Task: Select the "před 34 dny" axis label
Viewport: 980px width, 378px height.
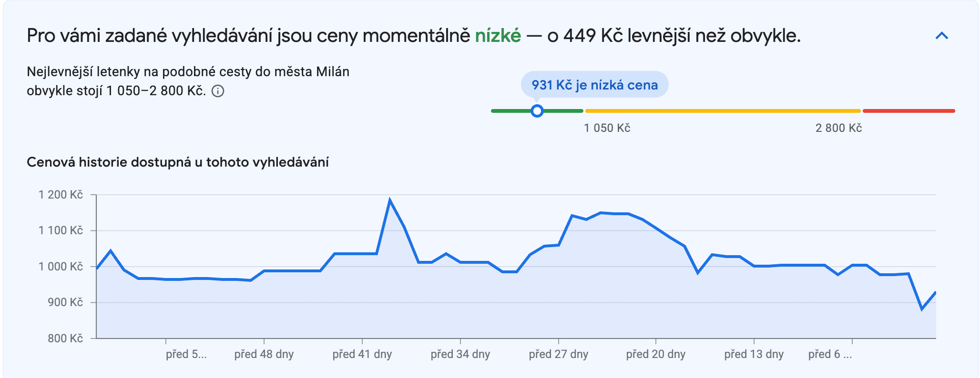Action: tap(460, 354)
